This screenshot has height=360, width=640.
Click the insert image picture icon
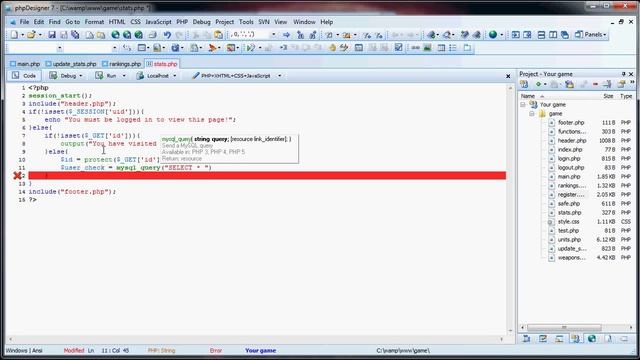(427, 48)
